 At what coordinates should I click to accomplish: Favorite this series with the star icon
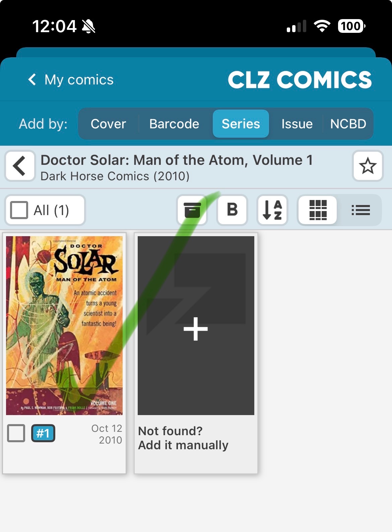(368, 166)
